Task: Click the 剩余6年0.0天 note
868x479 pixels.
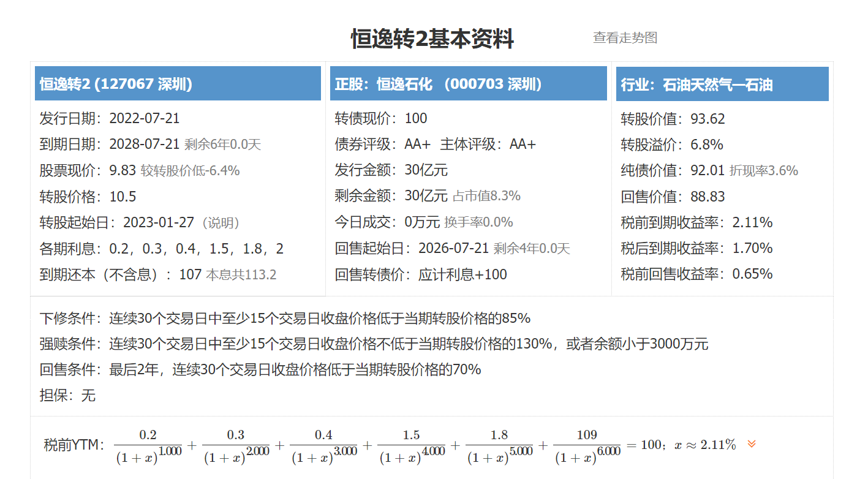Action: (x=222, y=145)
